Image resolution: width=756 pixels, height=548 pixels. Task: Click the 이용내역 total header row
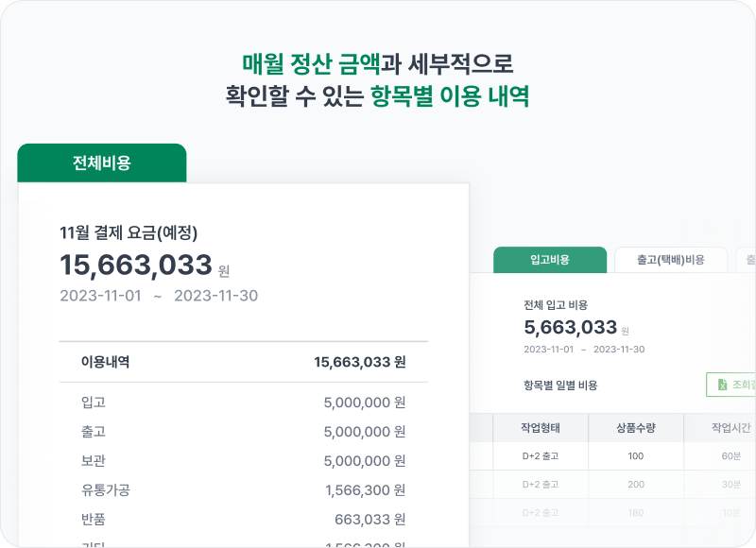[x=243, y=362]
